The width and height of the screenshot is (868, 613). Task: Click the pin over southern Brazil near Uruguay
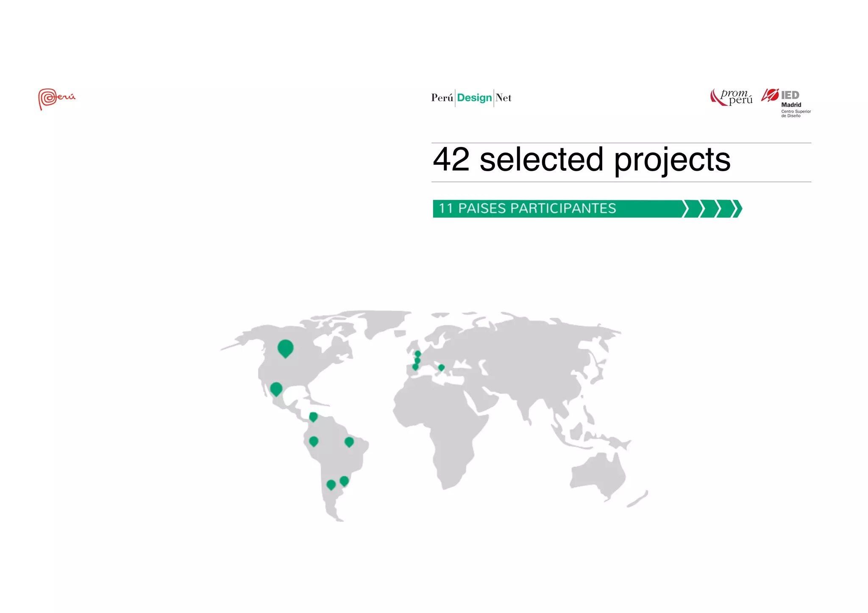344,481
